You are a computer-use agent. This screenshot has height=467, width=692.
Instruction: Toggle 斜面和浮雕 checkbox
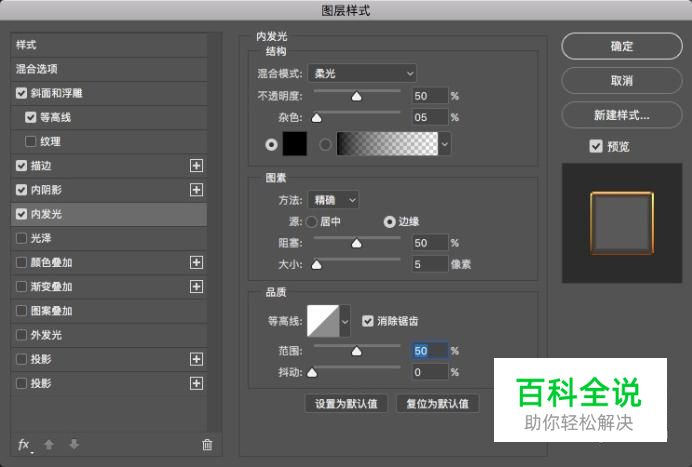(21, 93)
